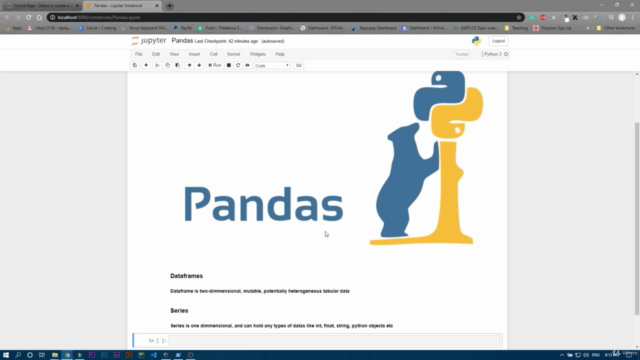
Task: Focus the empty code cell input
Action: pos(334,340)
